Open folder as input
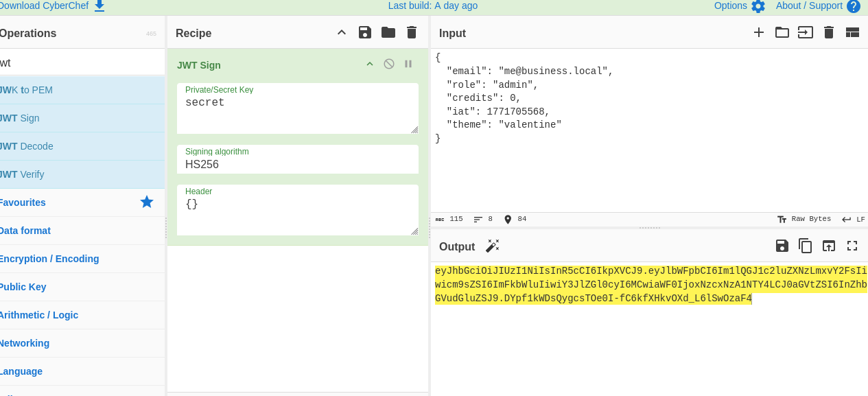 coord(782,32)
